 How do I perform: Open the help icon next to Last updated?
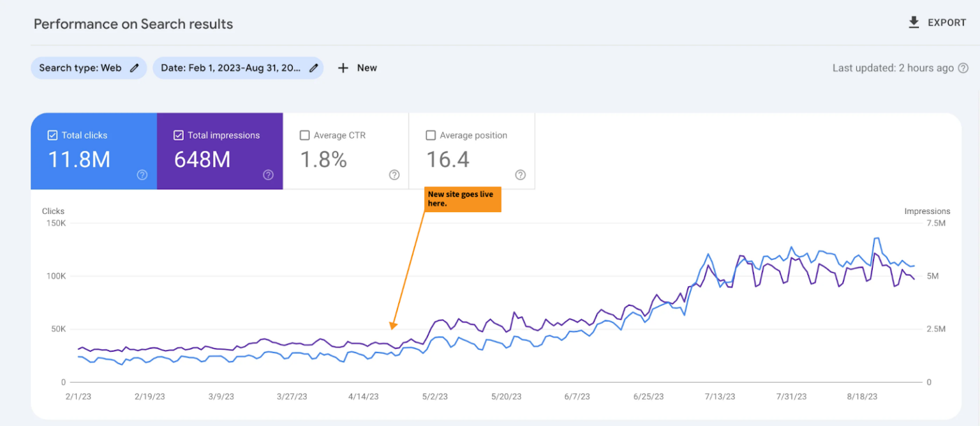[x=963, y=68]
